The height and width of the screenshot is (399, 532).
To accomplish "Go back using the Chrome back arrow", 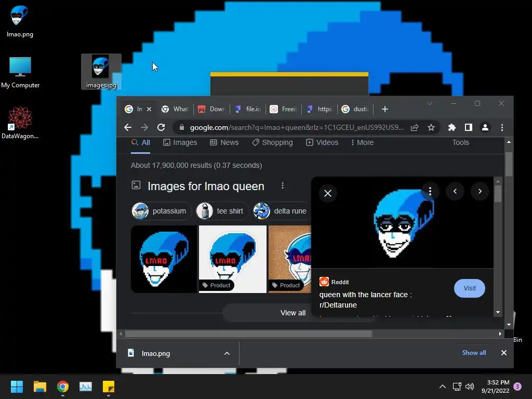I will pyautogui.click(x=128, y=127).
